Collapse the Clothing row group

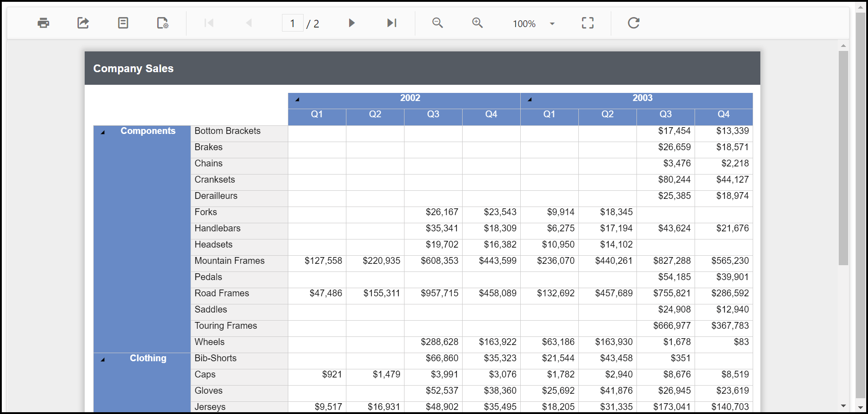coord(103,359)
